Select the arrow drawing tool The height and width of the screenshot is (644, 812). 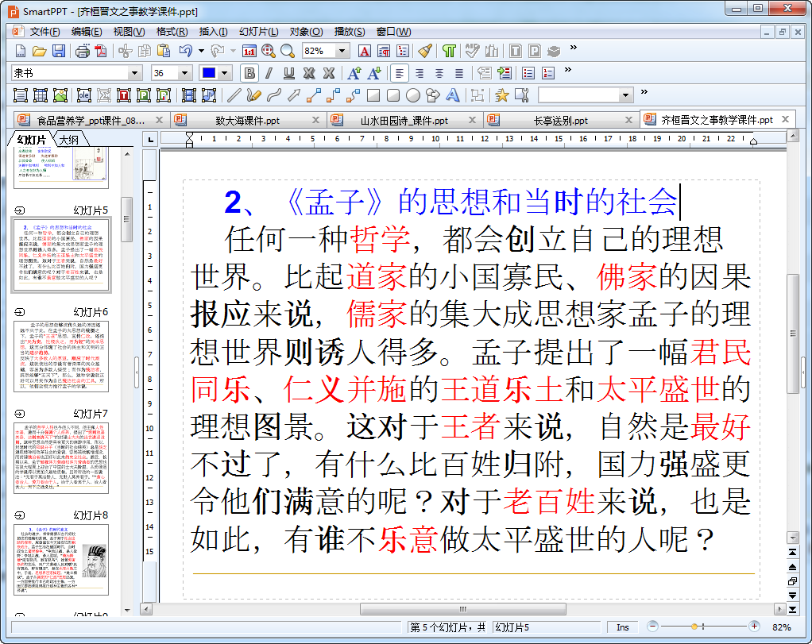point(294,95)
